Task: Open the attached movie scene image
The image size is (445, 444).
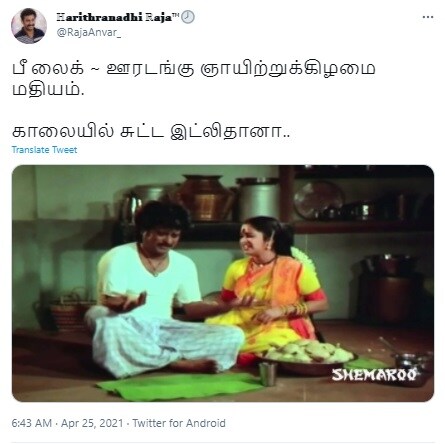Action: click(223, 283)
